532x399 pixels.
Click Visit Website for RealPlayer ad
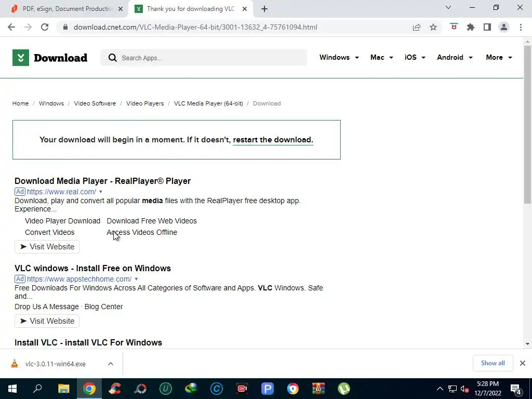click(47, 247)
